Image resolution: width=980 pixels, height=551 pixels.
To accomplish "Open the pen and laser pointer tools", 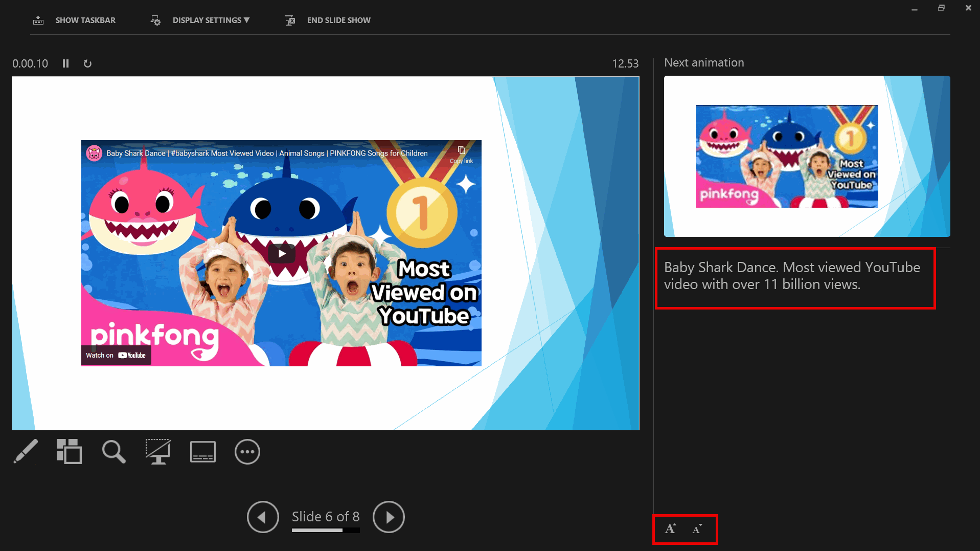I will click(x=26, y=451).
